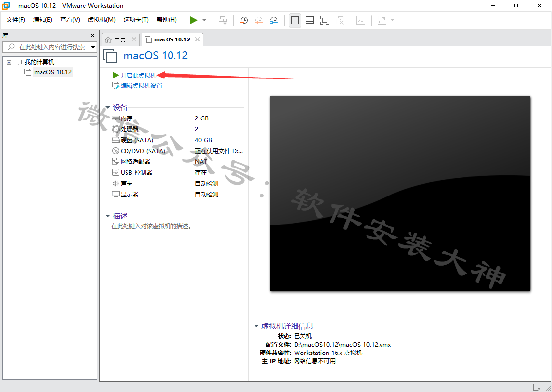Click the console view toolbar icon
The width and height of the screenshot is (552, 392).
[x=360, y=20]
